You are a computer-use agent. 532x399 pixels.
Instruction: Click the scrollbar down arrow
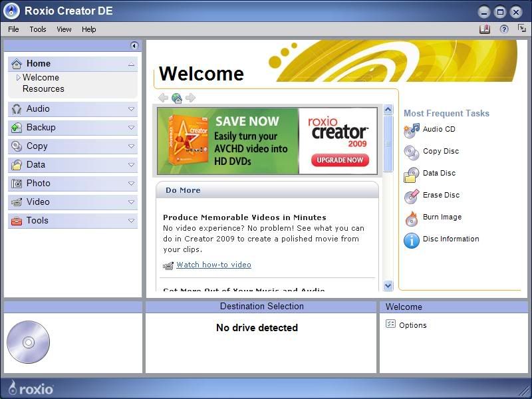388,286
